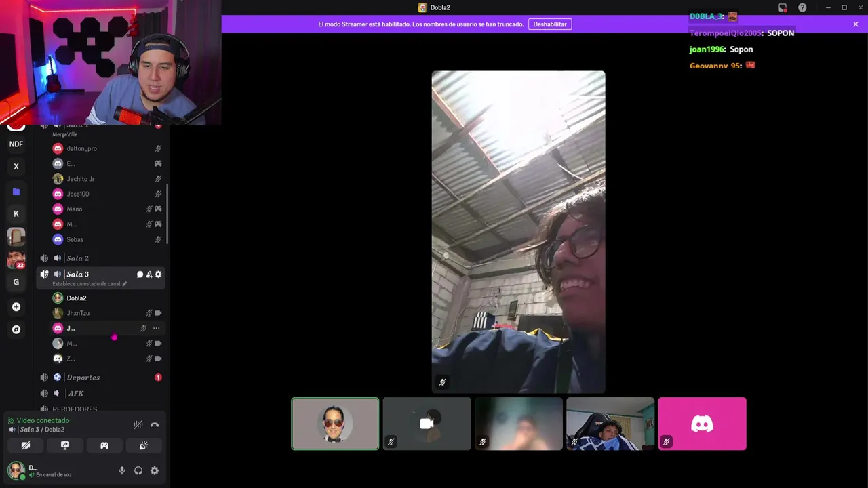Select user Jechito Jr in channel list

pos(107,179)
